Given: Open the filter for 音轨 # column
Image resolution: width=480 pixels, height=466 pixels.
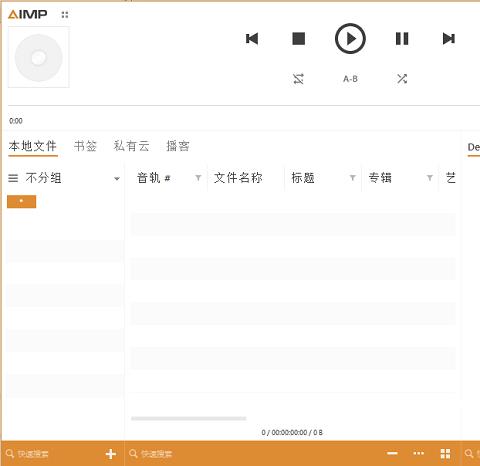Looking at the screenshot, I should (198, 178).
